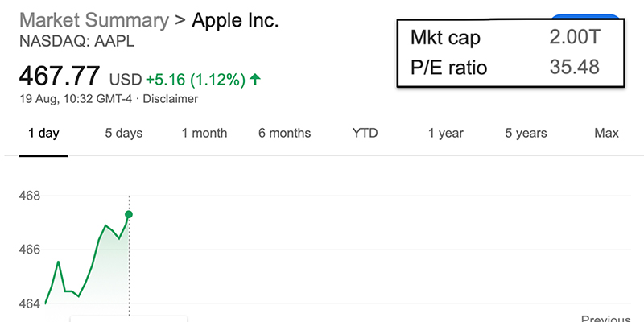The height and width of the screenshot is (322, 644).
Task: Show the 1 month chart
Action: point(204,134)
